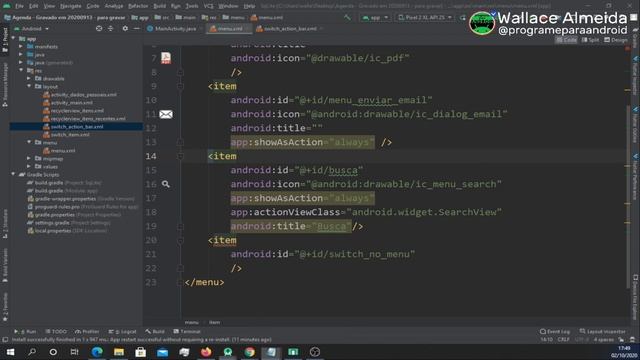
Task: Open Profiler tool window
Action: pos(87,331)
